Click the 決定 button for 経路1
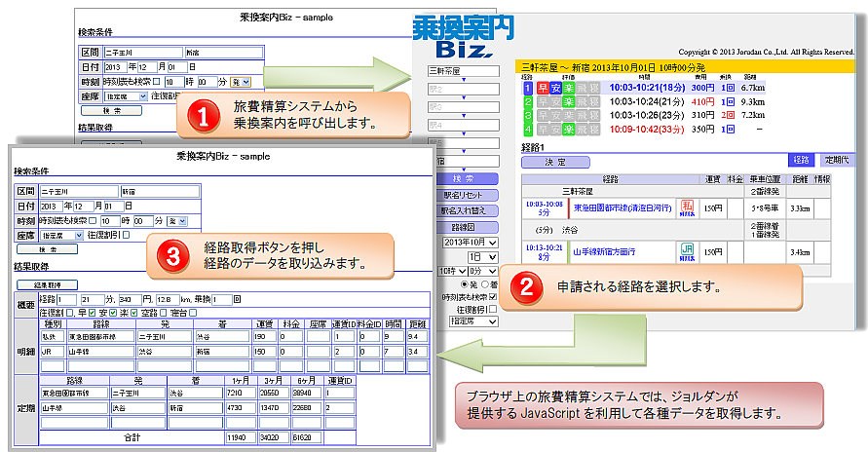This screenshot has width=868, height=452. tap(555, 162)
